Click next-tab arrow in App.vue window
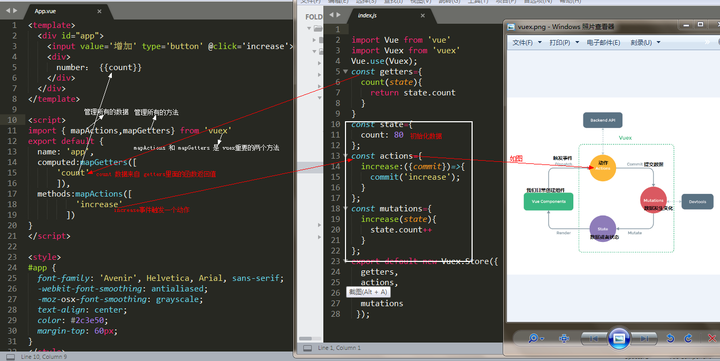 (15, 10)
